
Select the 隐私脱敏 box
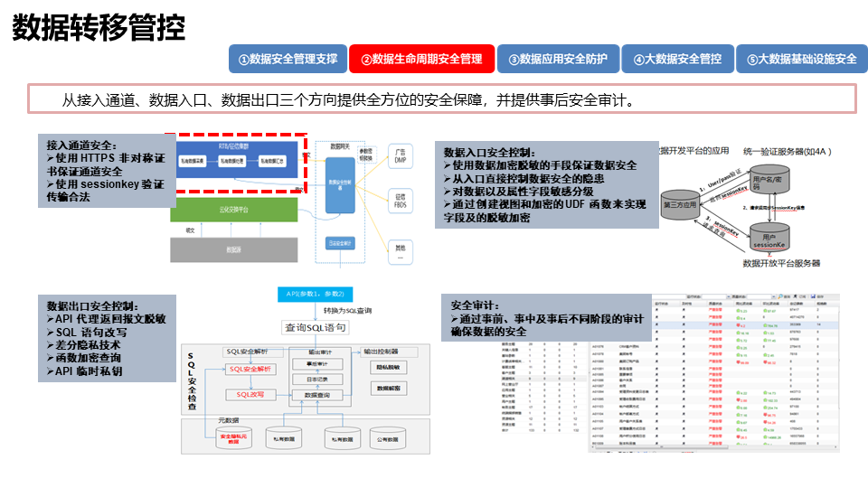388,368
